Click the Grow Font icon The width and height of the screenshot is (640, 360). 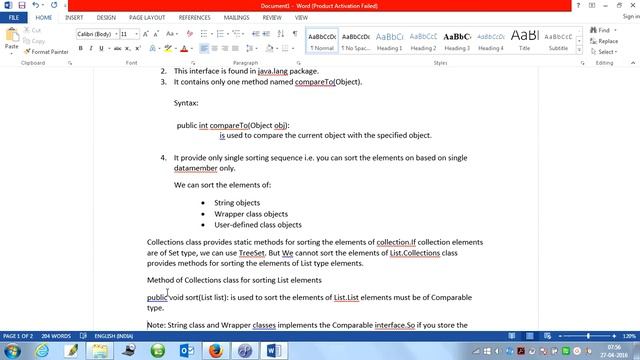tap(146, 34)
